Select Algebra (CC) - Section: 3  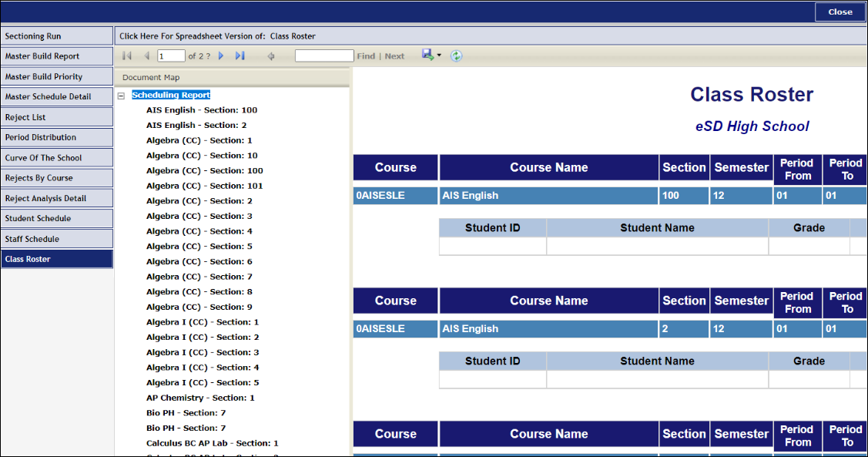click(199, 216)
